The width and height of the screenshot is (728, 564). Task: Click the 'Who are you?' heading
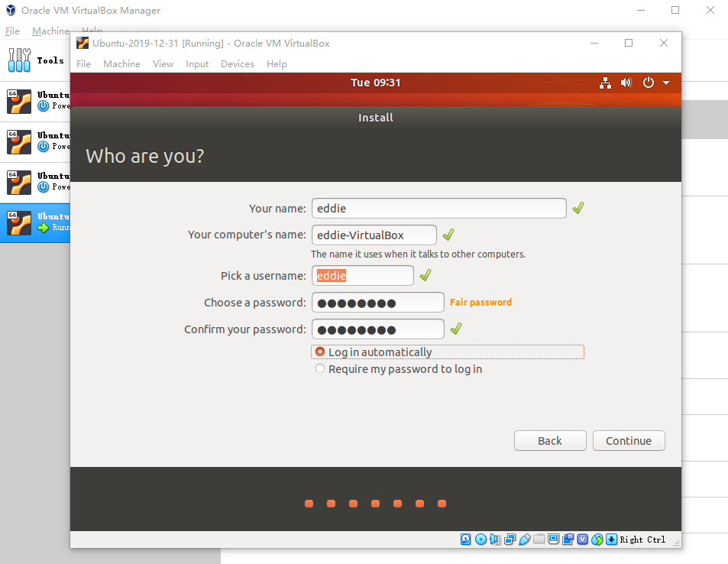click(145, 156)
